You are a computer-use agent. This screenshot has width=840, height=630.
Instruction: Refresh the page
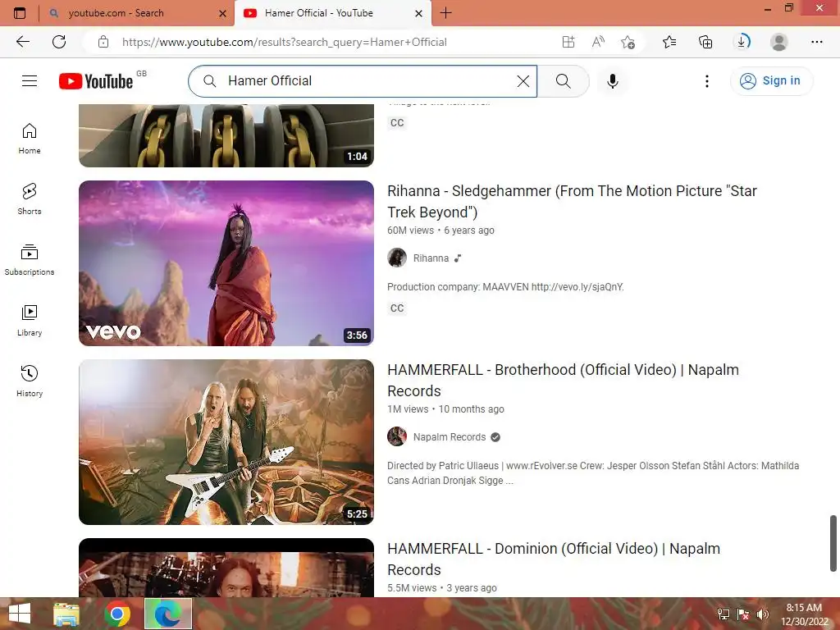tap(59, 42)
